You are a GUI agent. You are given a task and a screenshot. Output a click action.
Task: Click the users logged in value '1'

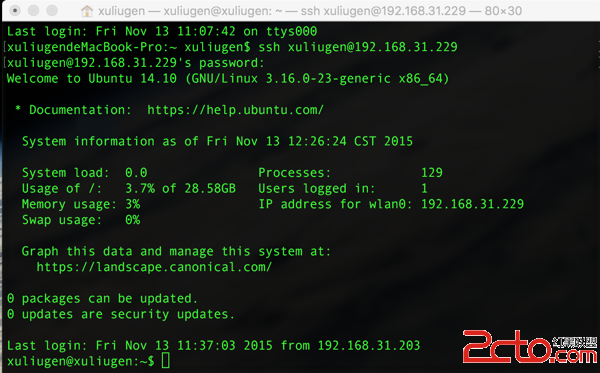424,188
